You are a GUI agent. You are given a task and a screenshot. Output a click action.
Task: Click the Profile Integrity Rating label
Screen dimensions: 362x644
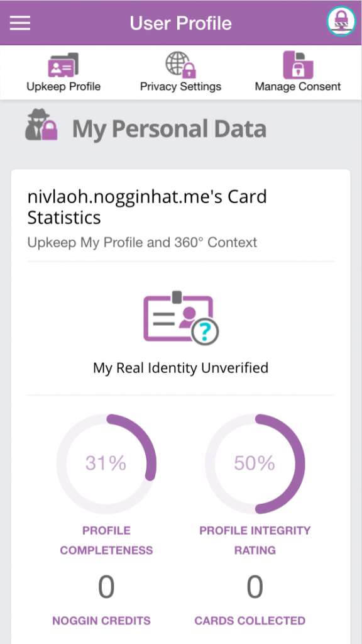coord(255,540)
